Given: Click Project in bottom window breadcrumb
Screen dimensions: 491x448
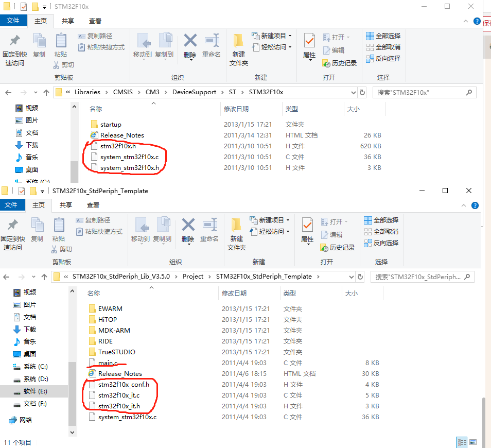Looking at the screenshot, I should coord(193,277).
